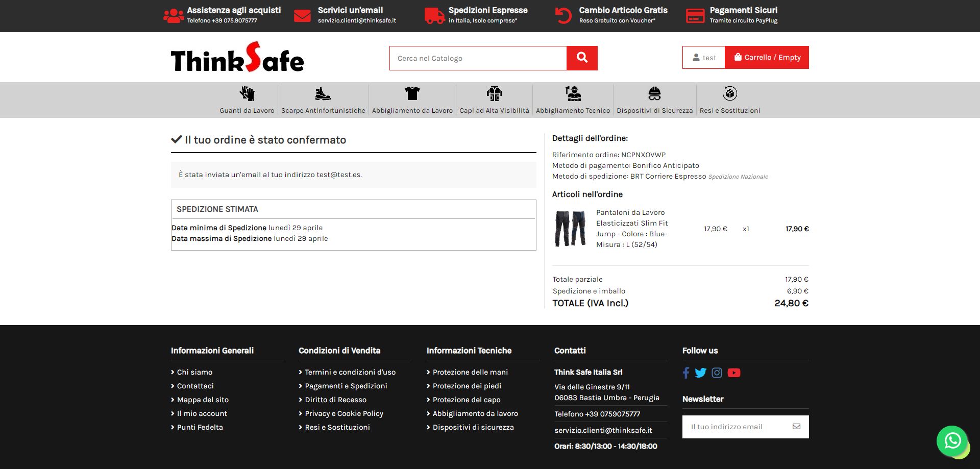Click Metodo di pagamento: Bonifico Anticipato
The image size is (980, 469).
click(626, 165)
